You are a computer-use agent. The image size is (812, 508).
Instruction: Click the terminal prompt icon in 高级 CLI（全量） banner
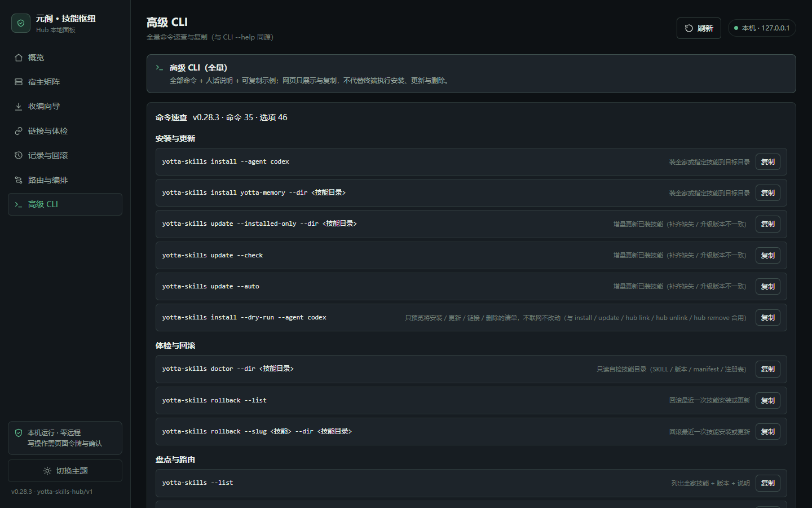coord(160,68)
